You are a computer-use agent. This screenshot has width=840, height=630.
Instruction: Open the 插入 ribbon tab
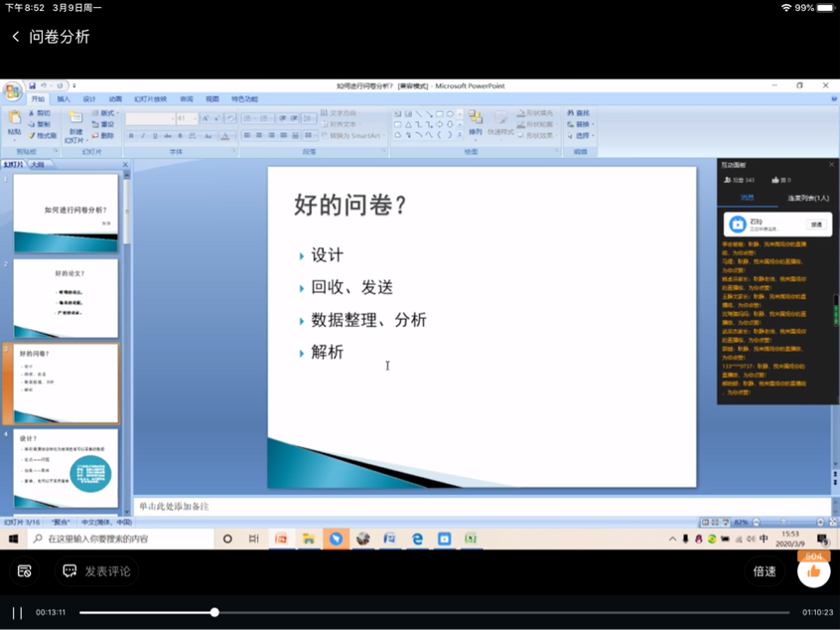tap(64, 99)
